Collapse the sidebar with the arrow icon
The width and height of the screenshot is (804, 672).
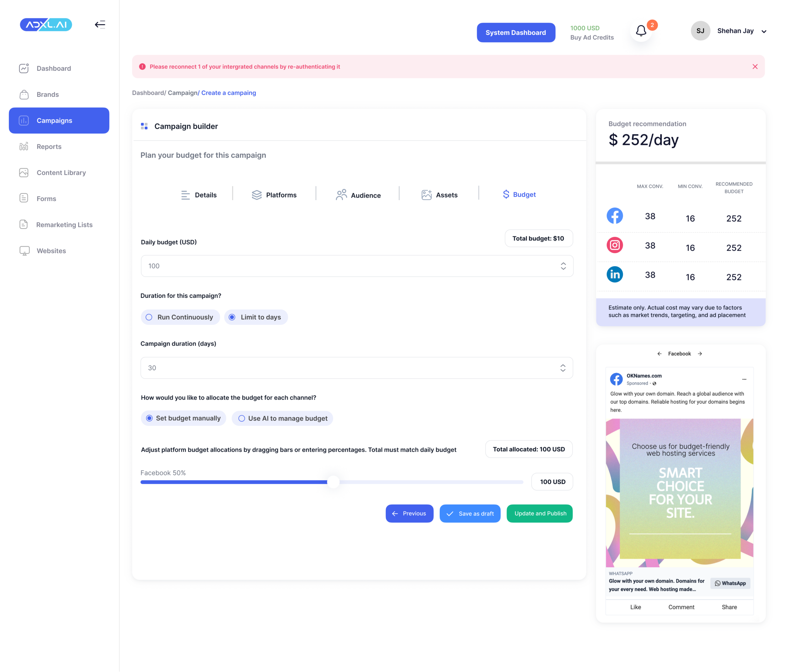click(x=100, y=25)
